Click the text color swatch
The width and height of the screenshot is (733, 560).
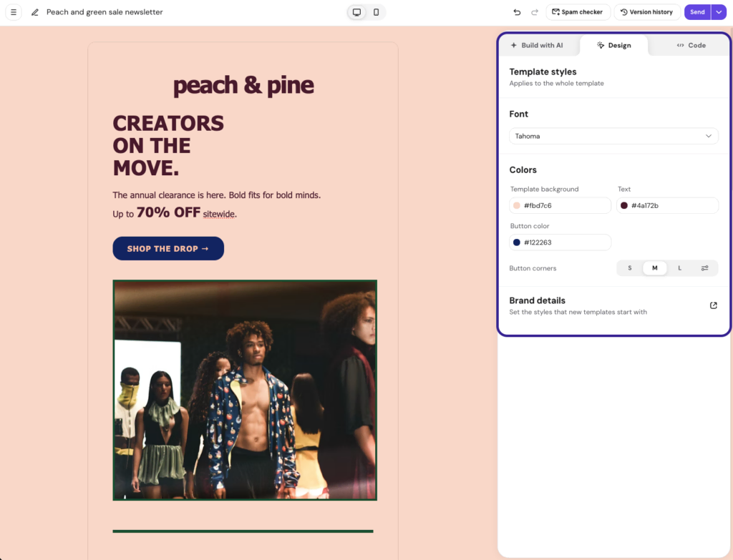[624, 205]
